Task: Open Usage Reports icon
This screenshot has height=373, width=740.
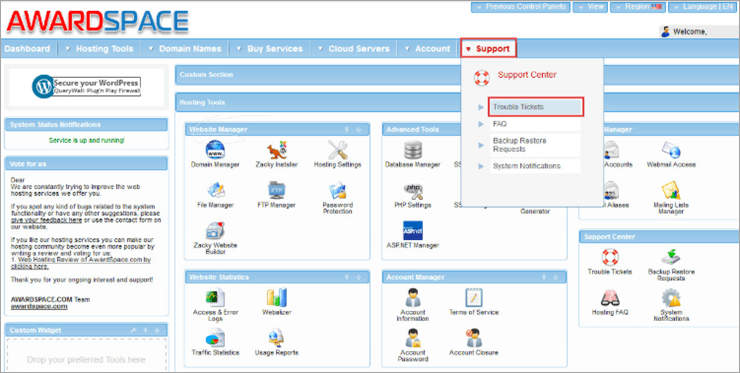Action: (277, 338)
